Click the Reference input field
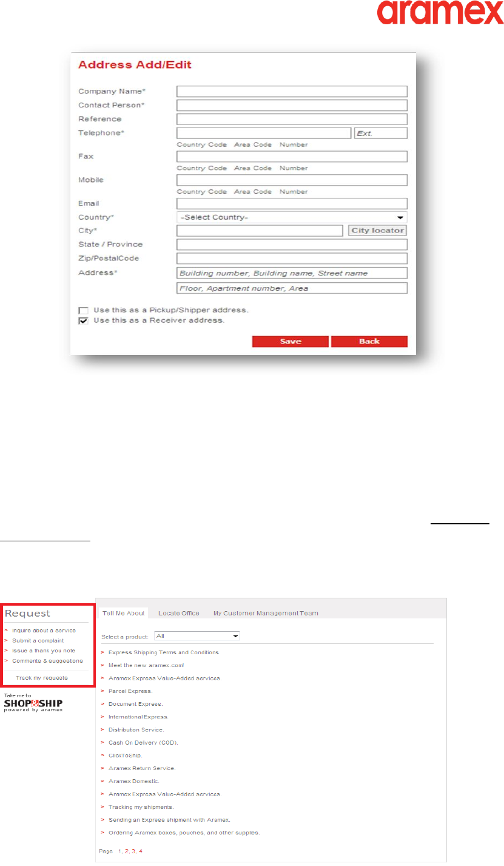Viewport: 504px width, 866px height. 292,119
